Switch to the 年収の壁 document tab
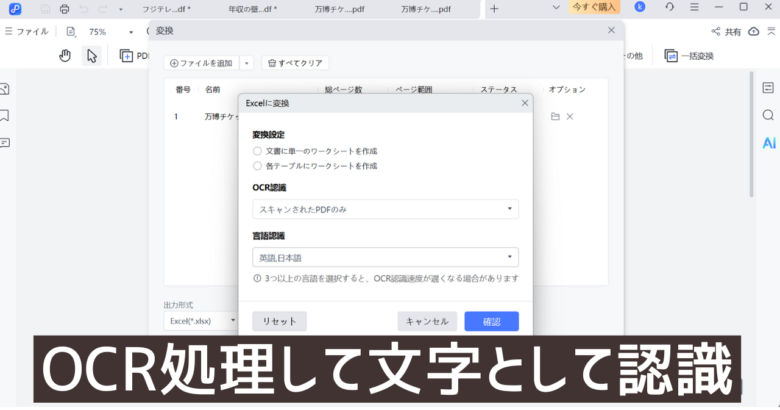780x410 pixels. point(255,8)
